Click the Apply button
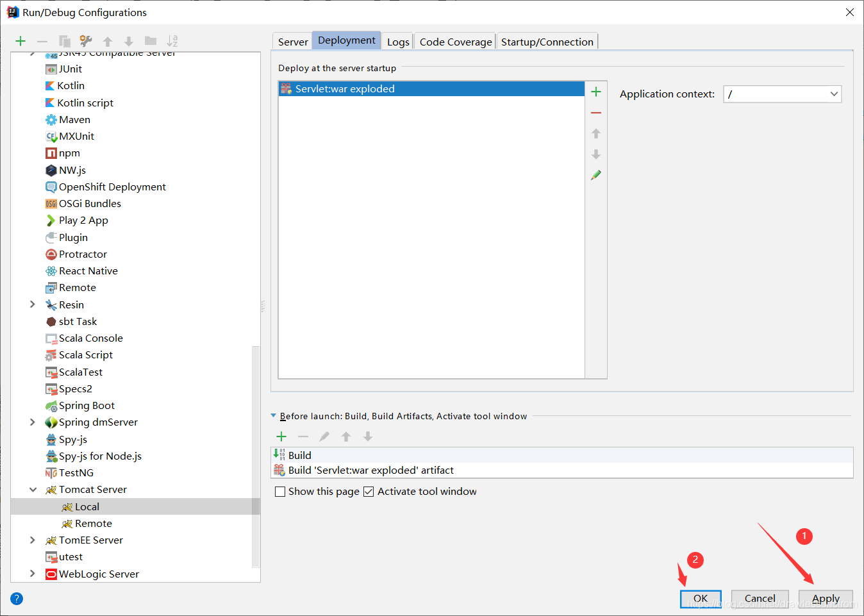864x616 pixels. coord(826,599)
